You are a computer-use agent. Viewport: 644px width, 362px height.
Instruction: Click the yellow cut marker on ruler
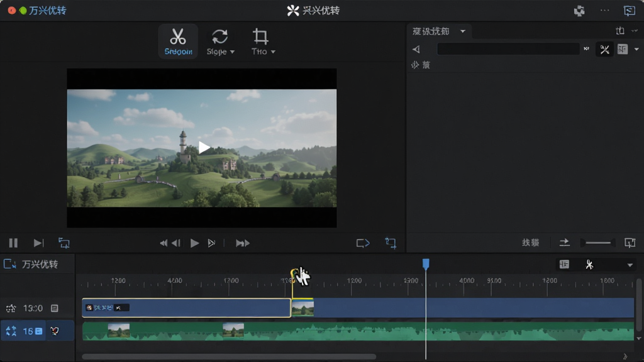pyautogui.click(x=293, y=273)
